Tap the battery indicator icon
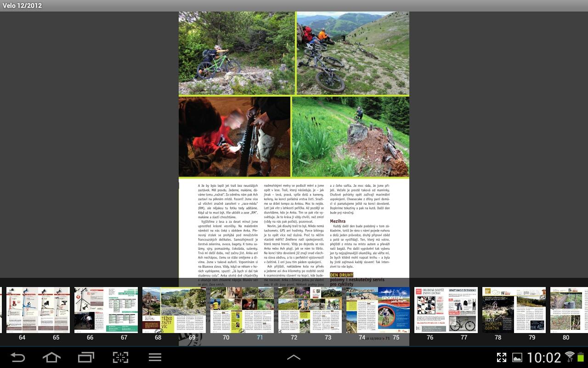Viewport: 588px width, 368px height. point(581,356)
